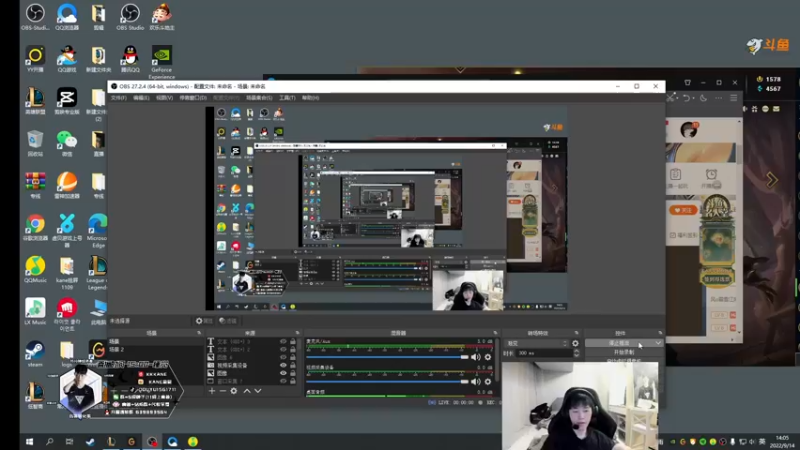The height and width of the screenshot is (450, 800).
Task: Toggle lock on 视频采集设备 source
Action: [293, 365]
